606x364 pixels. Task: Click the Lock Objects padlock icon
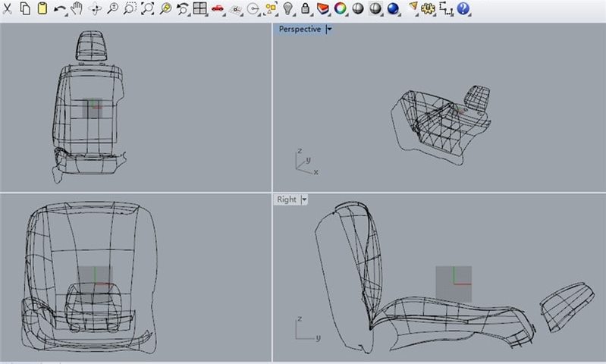[x=306, y=8]
